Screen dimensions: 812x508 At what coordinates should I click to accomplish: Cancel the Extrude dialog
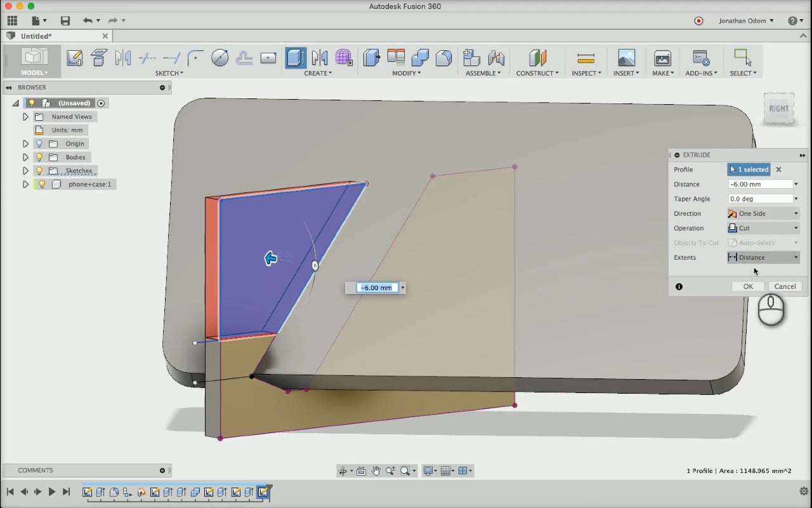[785, 286]
